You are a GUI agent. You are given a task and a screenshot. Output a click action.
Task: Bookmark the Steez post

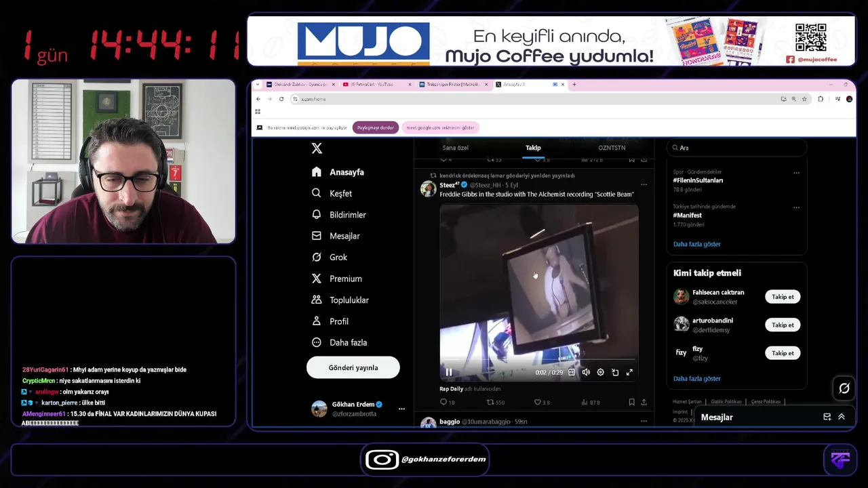click(x=631, y=402)
